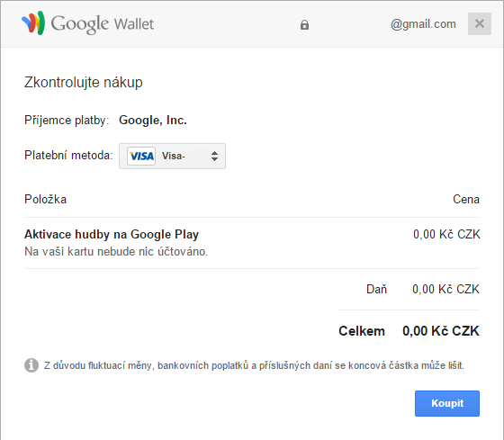Click the payment method selector arrows
Image resolution: width=504 pixels, height=440 pixels.
click(214, 157)
